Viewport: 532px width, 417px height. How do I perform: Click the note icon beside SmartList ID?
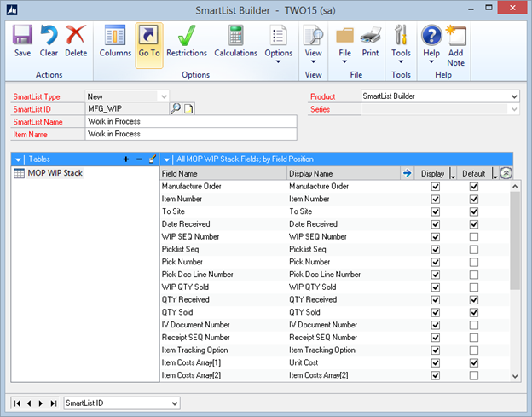(x=188, y=108)
